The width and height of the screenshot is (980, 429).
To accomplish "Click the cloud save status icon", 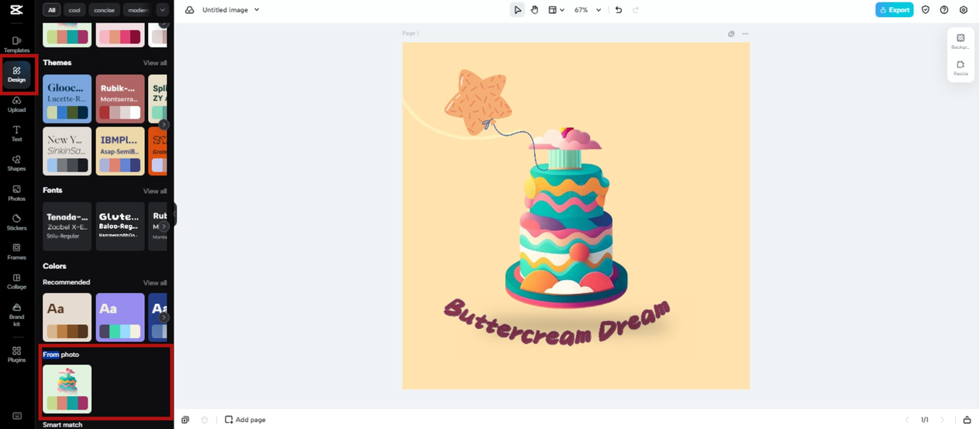I will coord(189,10).
